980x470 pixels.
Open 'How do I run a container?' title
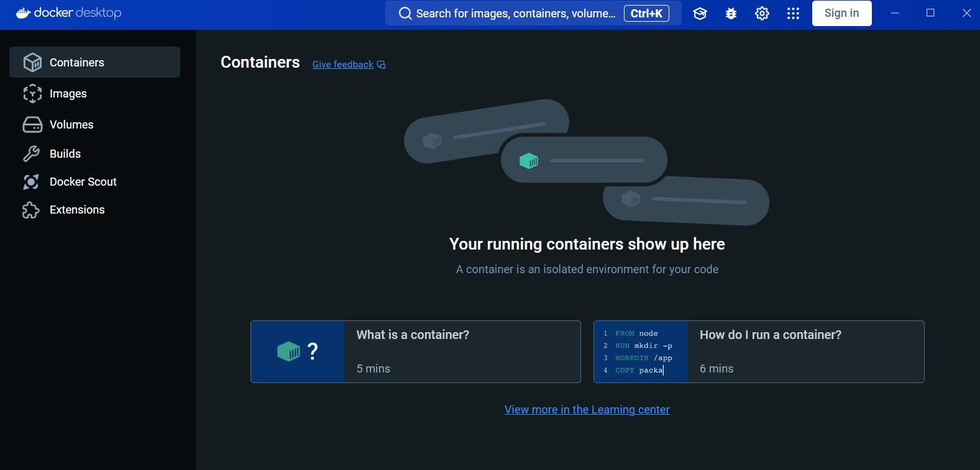(771, 335)
